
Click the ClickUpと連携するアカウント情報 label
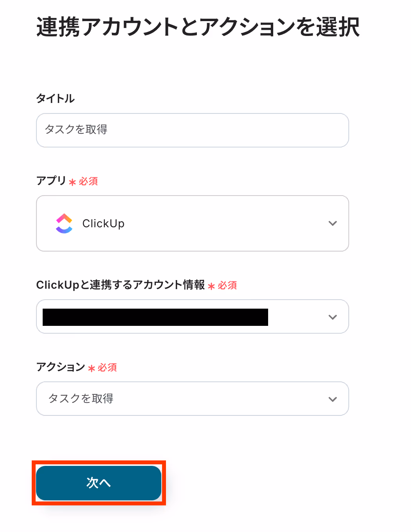click(121, 285)
